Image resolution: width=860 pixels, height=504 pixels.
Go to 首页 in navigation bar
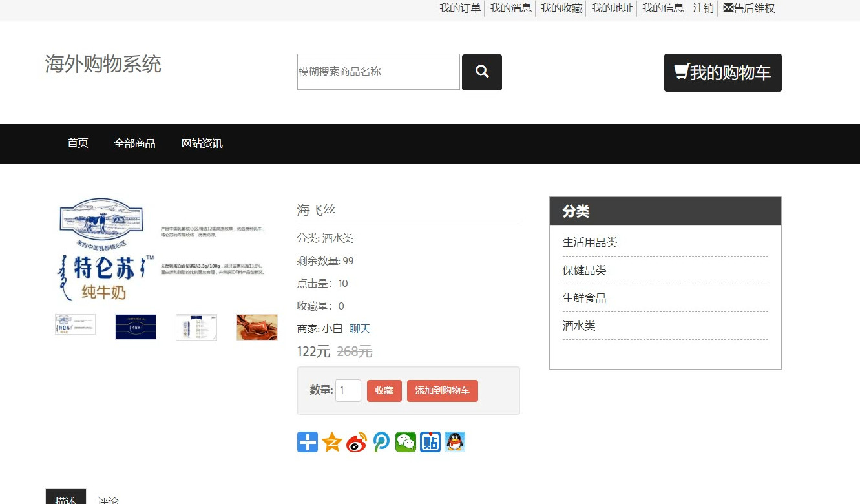[x=78, y=143]
